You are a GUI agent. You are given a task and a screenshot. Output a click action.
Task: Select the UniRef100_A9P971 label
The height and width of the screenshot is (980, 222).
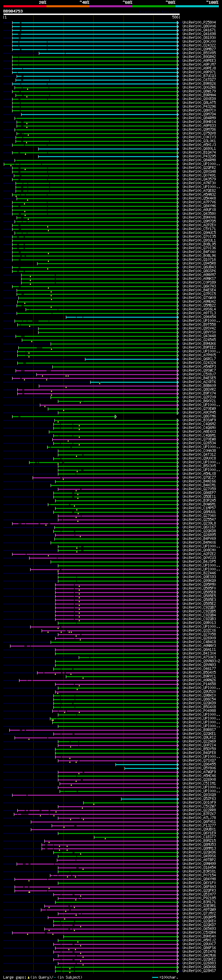(199, 72)
